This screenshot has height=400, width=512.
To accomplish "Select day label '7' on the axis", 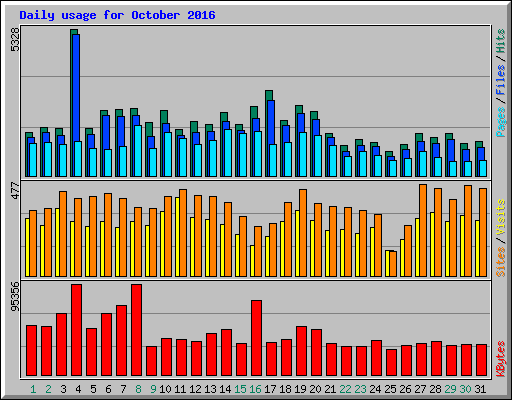I will click(x=123, y=389).
